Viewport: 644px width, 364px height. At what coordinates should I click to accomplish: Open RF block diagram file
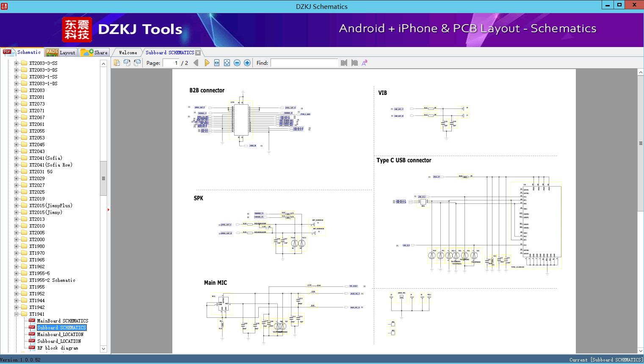[58, 348]
